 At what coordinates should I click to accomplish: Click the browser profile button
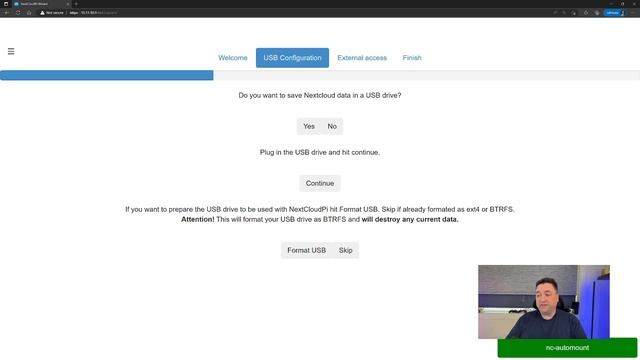tap(614, 13)
